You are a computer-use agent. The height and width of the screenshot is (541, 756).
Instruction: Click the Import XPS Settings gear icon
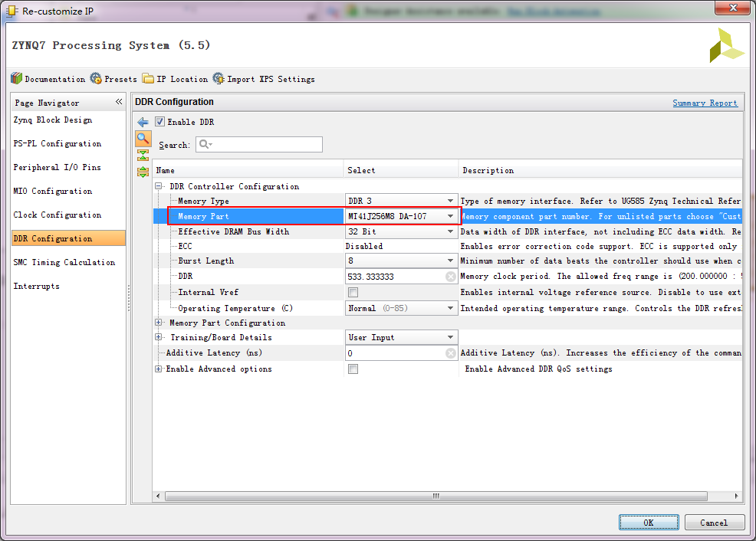point(219,78)
